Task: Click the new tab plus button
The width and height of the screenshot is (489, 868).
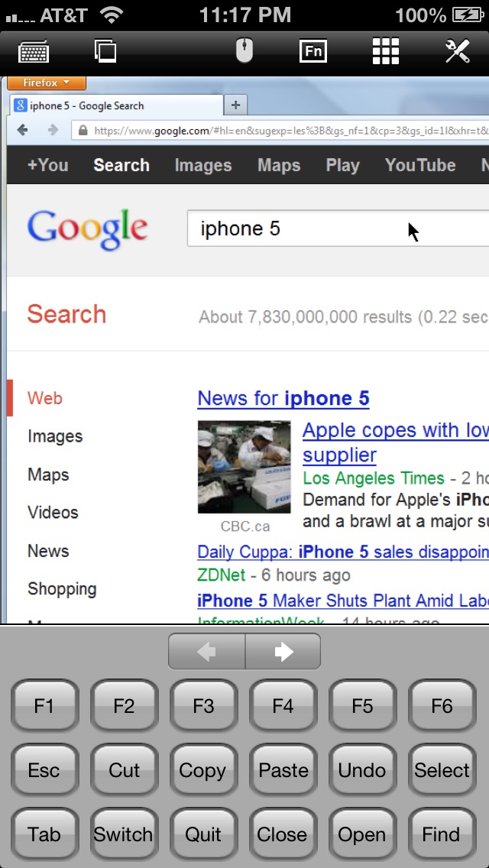Action: coord(235,105)
